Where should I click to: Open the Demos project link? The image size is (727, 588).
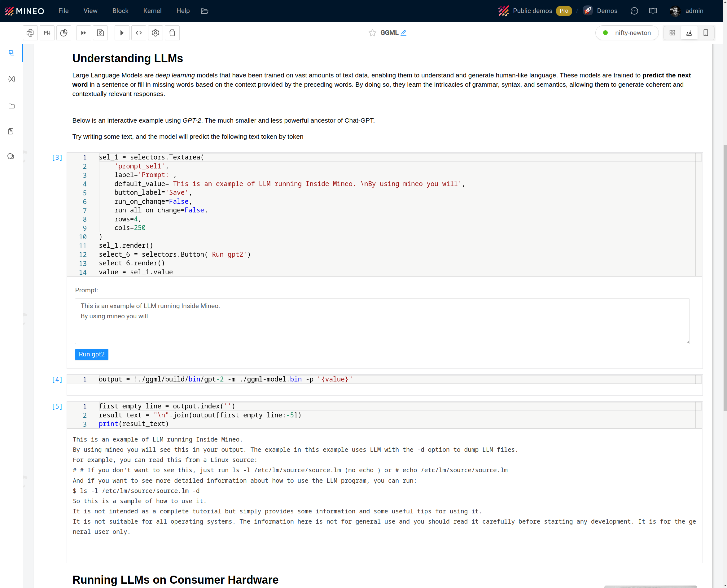click(607, 11)
